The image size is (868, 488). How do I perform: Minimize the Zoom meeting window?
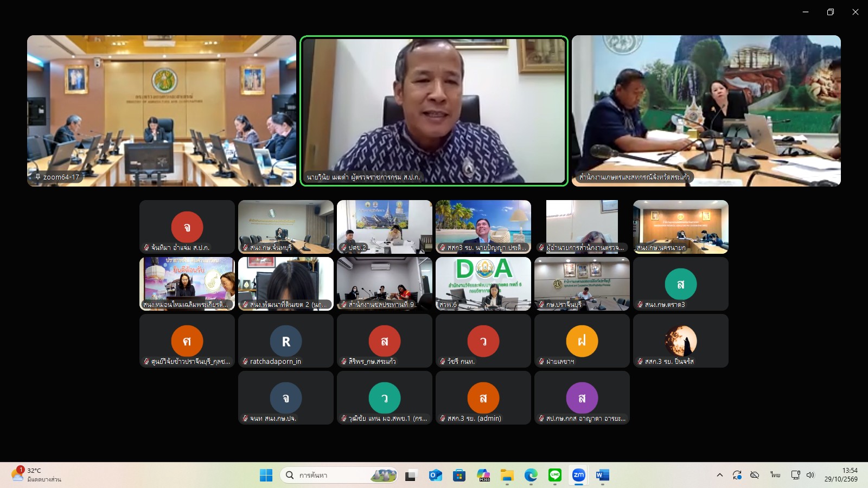pyautogui.click(x=806, y=12)
